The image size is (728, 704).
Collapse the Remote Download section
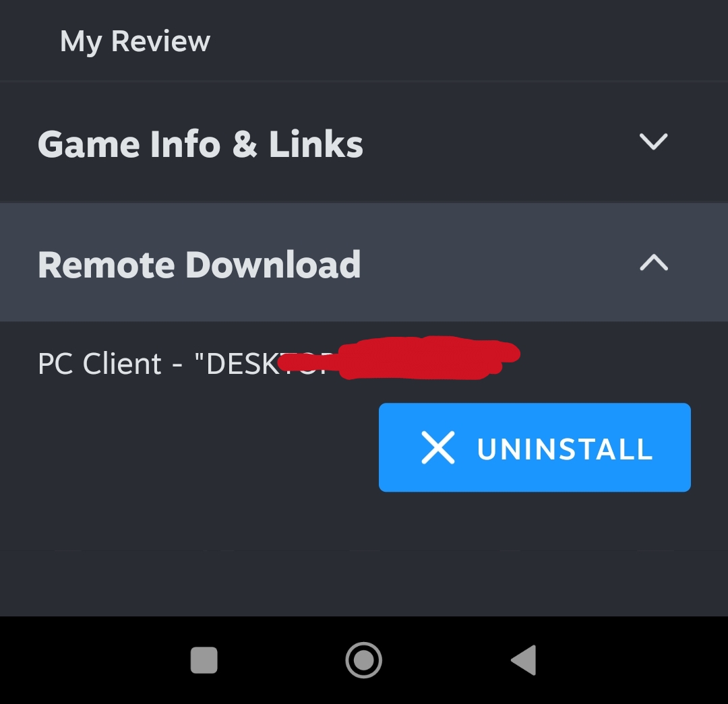[364, 262]
